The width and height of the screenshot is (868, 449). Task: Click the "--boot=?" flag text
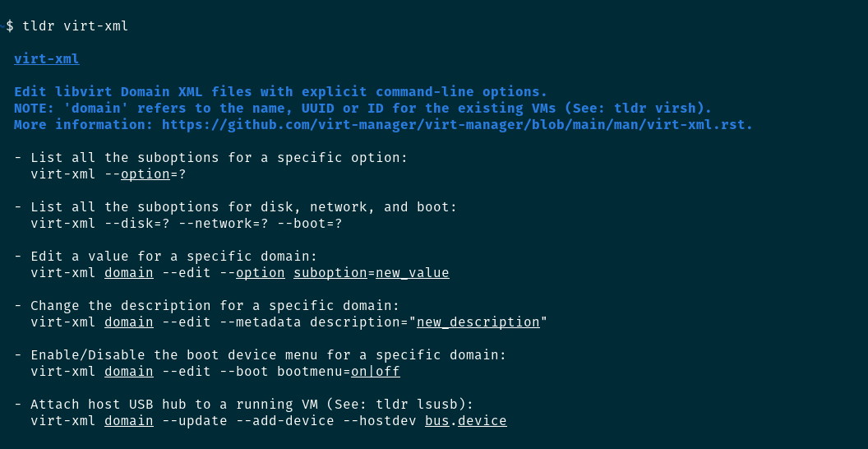[313, 224]
